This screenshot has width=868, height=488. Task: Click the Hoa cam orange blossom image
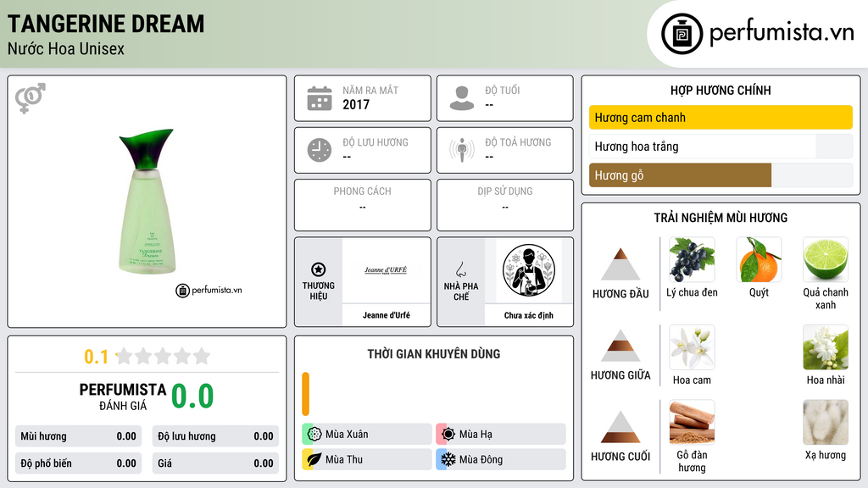[x=692, y=347]
